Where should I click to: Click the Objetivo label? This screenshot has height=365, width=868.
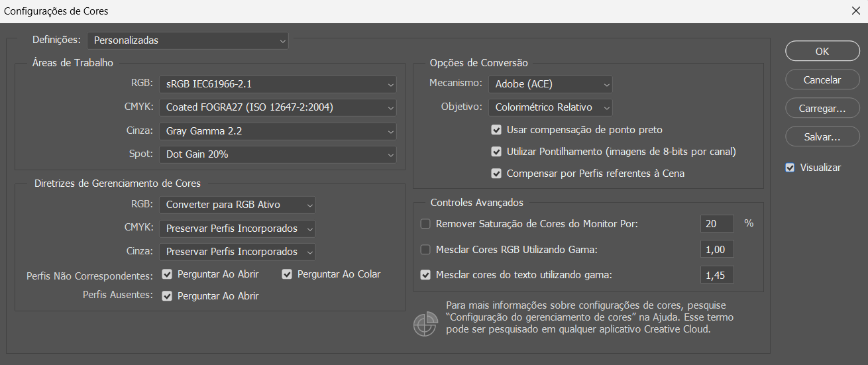(462, 107)
